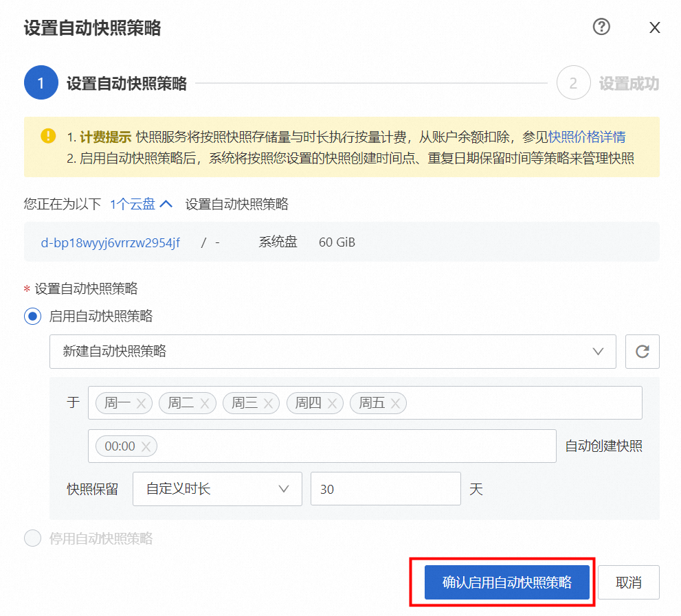
Task: Refresh the snapshot policy list
Action: pos(642,351)
